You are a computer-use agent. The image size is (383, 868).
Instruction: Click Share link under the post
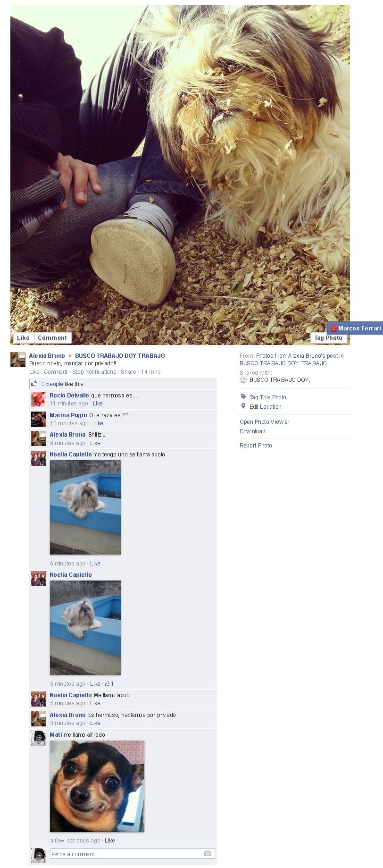click(x=128, y=372)
